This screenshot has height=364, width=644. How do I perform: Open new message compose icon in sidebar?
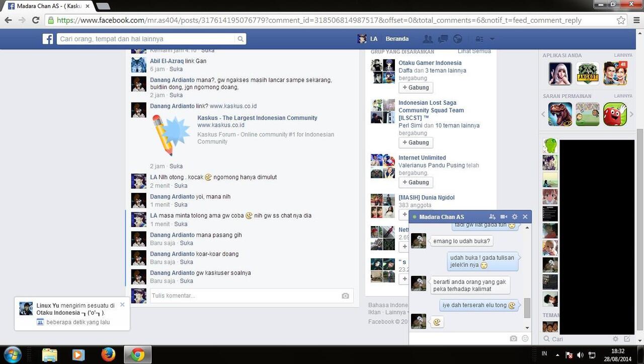point(627,339)
